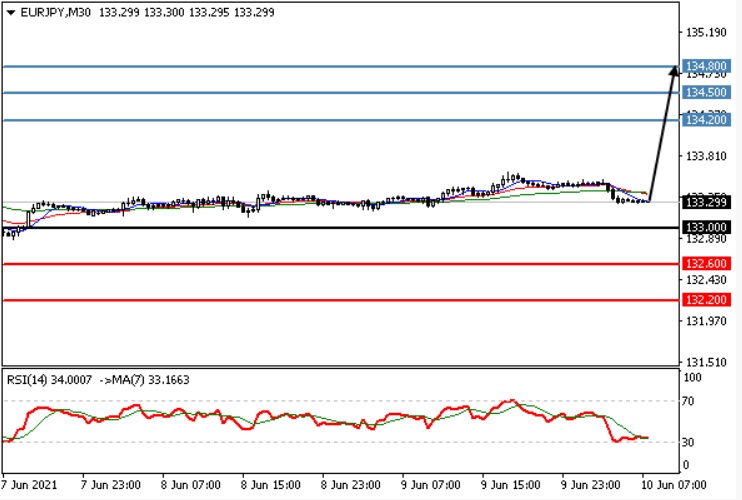742x500 pixels.
Task: Click the EURJPY,M30 chart title
Action: coord(56,12)
